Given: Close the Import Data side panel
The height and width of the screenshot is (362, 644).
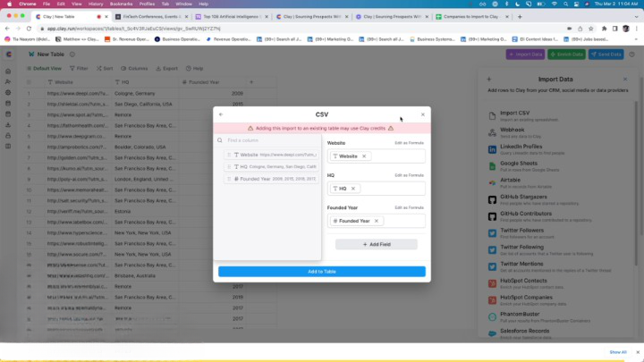Looking at the screenshot, I should [625, 79].
